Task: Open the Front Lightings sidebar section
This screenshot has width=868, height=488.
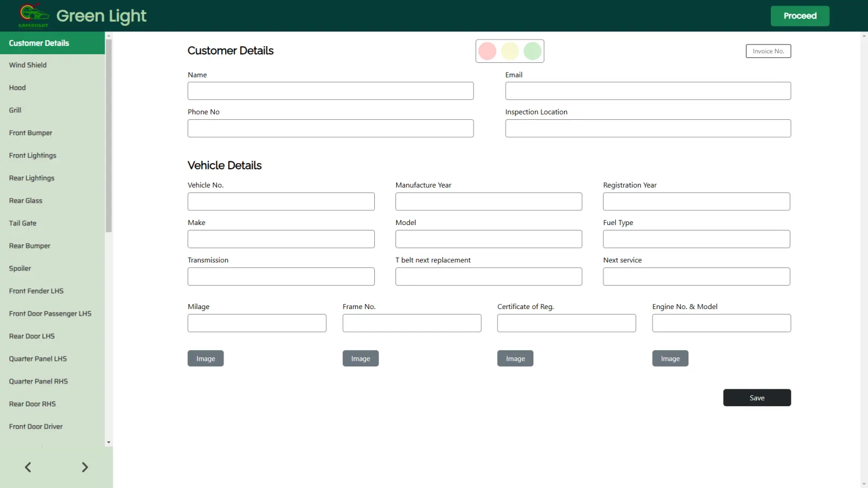Action: pyautogui.click(x=52, y=156)
